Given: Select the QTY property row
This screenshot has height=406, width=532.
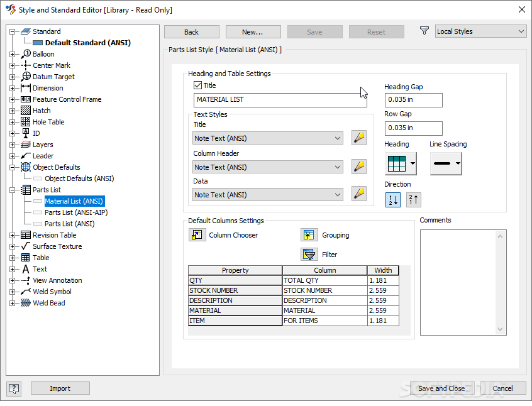Looking at the screenshot, I should pyautogui.click(x=235, y=280).
